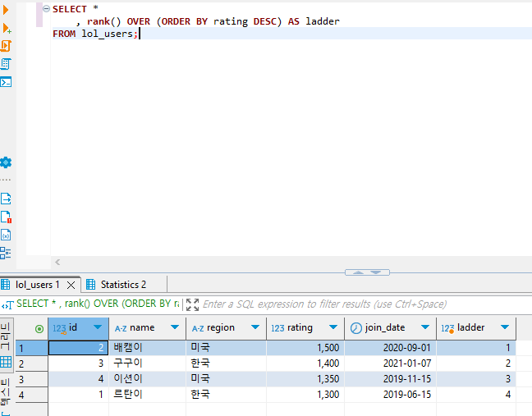Open the rating column filter dropdown

[333, 327]
